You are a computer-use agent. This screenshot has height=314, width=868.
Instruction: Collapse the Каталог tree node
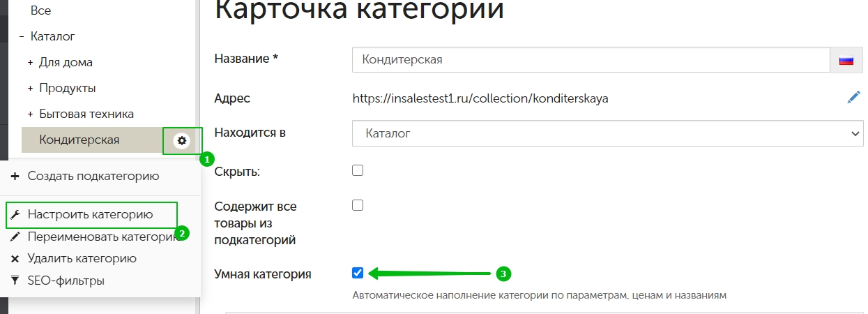[22, 36]
